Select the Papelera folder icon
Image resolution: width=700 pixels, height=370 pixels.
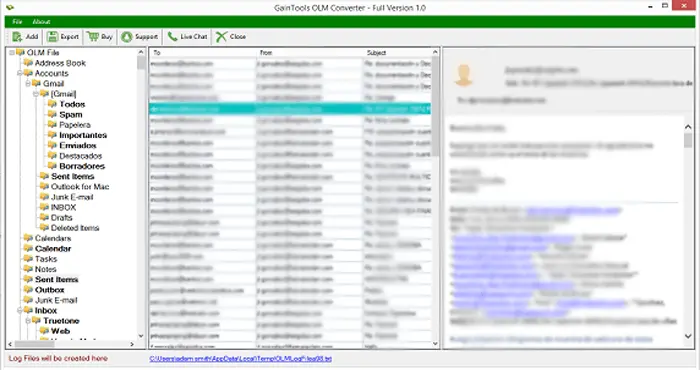[x=52, y=125]
